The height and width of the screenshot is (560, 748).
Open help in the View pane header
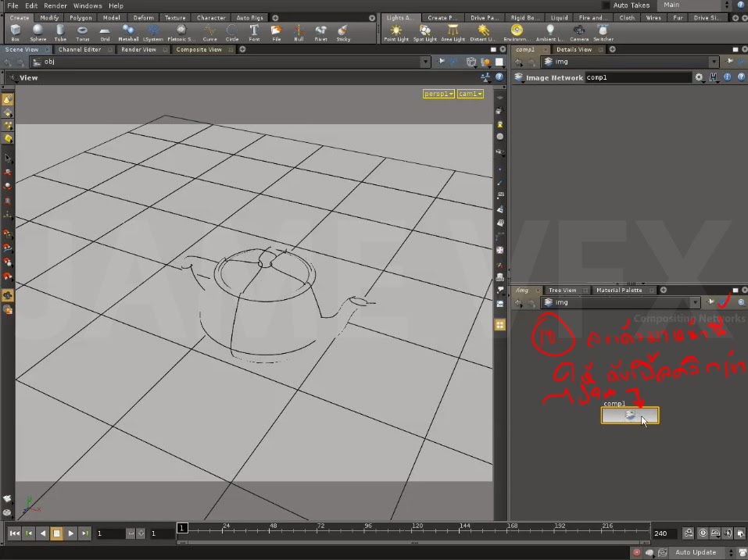click(499, 77)
